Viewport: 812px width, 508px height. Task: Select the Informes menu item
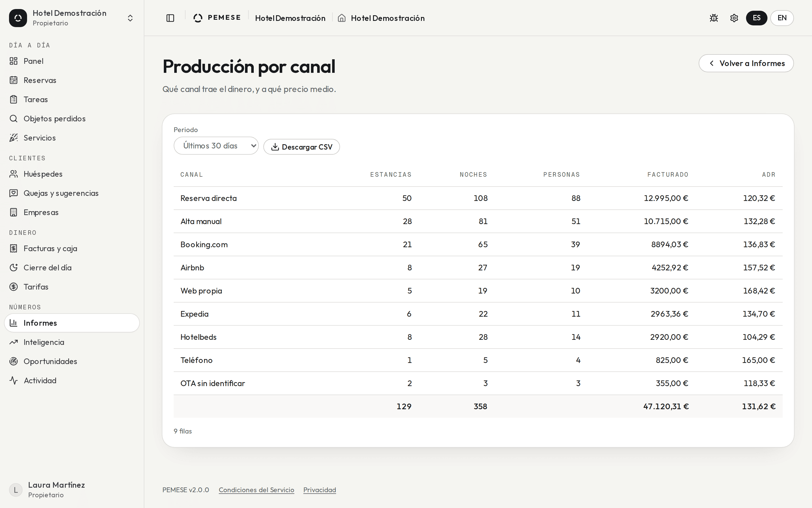(x=72, y=323)
